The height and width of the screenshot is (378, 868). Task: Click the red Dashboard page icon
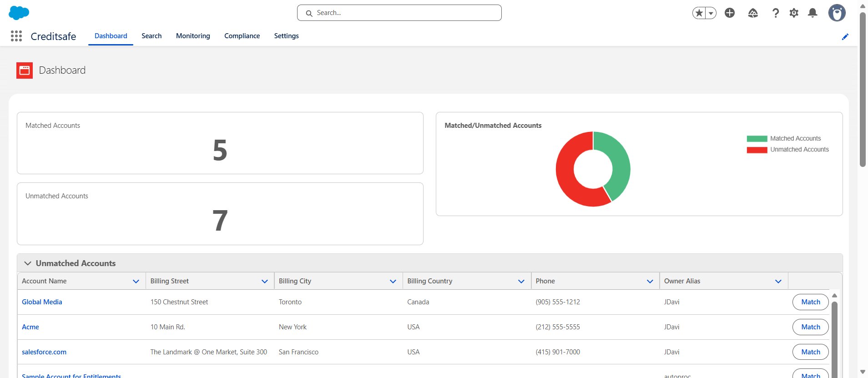coord(25,71)
